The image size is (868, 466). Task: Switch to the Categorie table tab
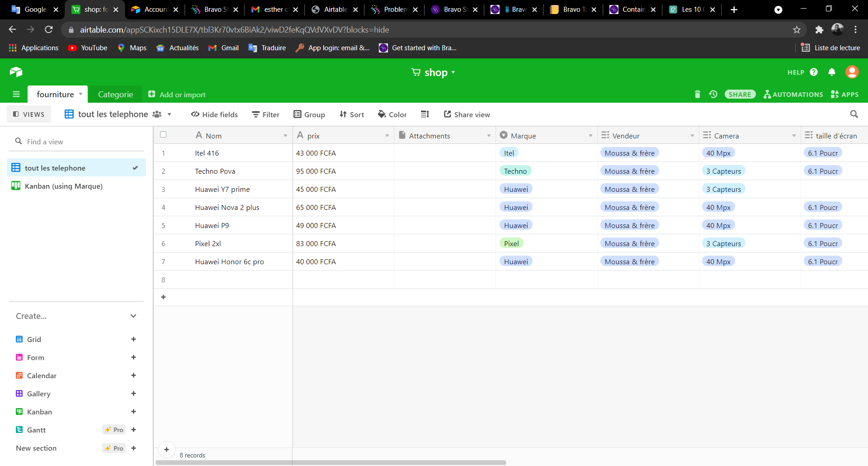pyautogui.click(x=115, y=95)
